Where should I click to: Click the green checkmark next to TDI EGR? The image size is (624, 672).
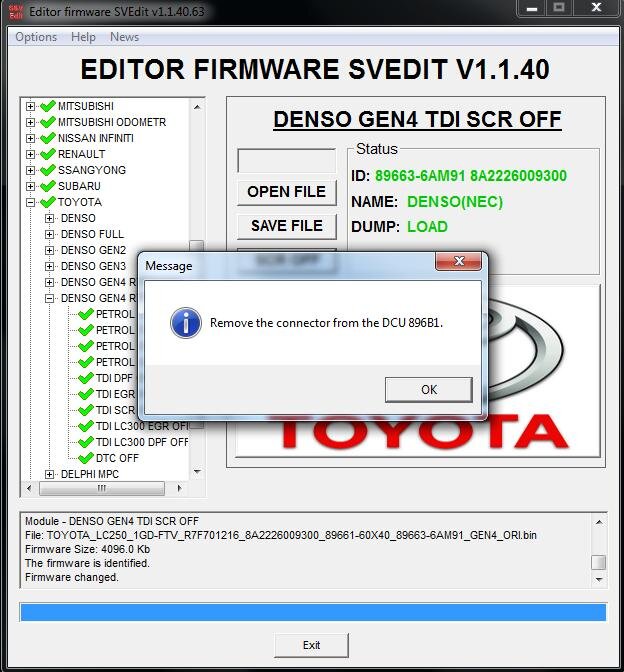[86, 393]
